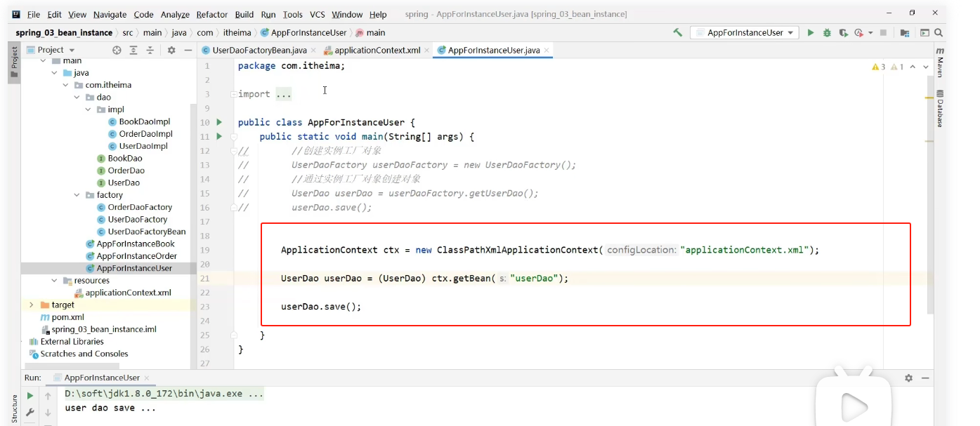Select UserDaoImpl in the project tree

143,146
